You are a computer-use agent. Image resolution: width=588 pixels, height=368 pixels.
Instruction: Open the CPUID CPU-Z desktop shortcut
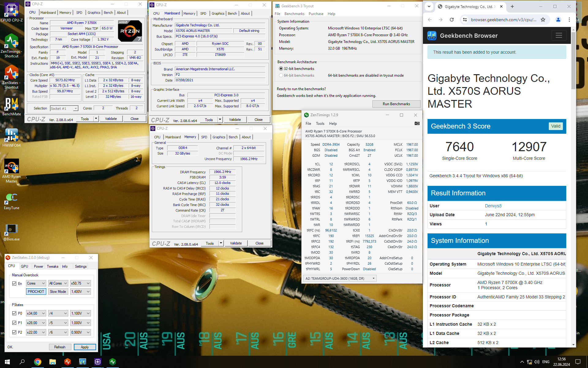[12, 12]
